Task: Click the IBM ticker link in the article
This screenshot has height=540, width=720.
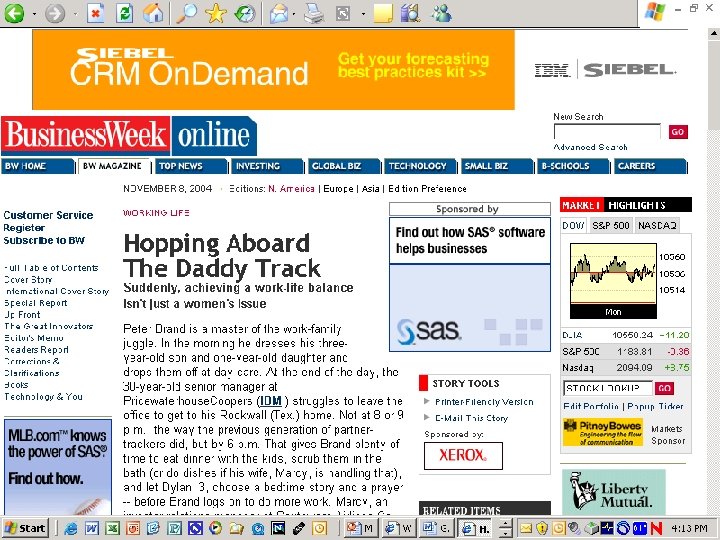Action: click(270, 401)
